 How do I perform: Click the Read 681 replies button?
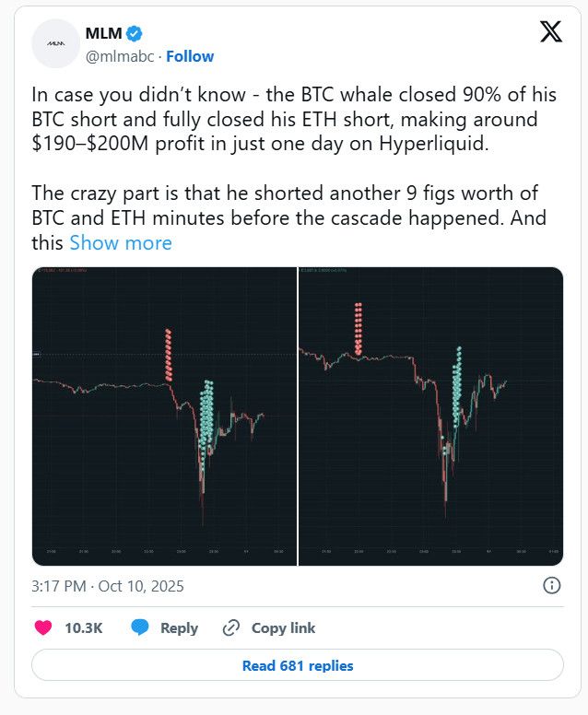click(298, 665)
